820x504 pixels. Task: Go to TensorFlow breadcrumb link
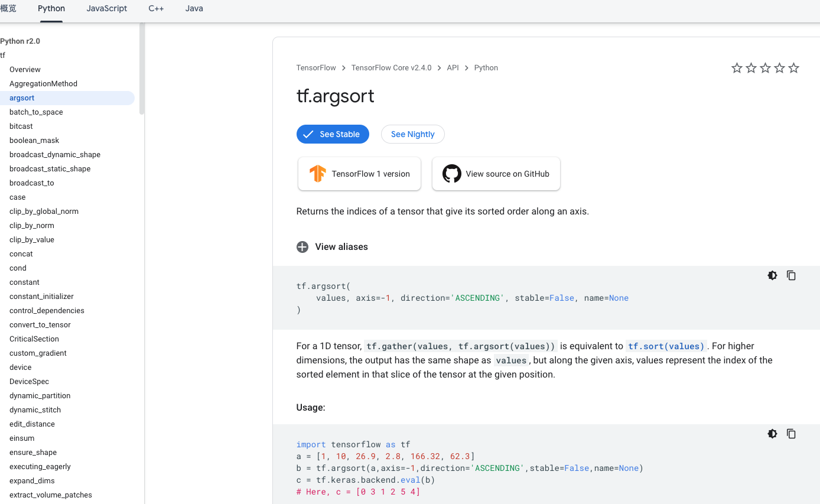[316, 68]
